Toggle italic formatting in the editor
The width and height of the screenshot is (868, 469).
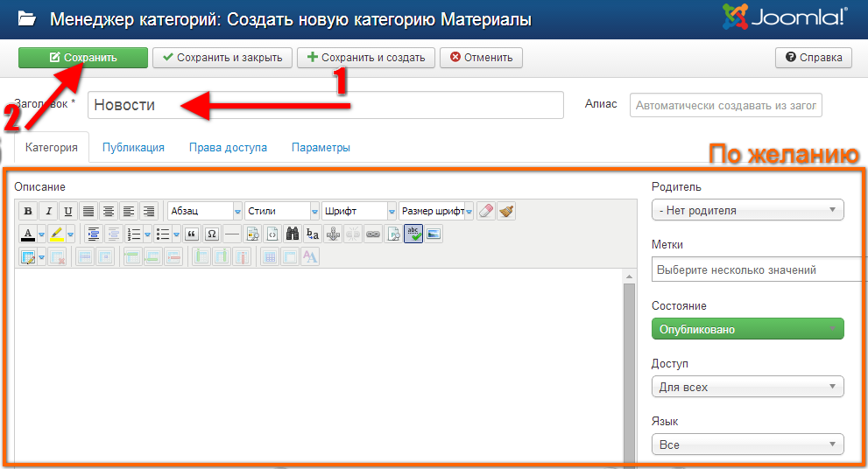click(48, 211)
